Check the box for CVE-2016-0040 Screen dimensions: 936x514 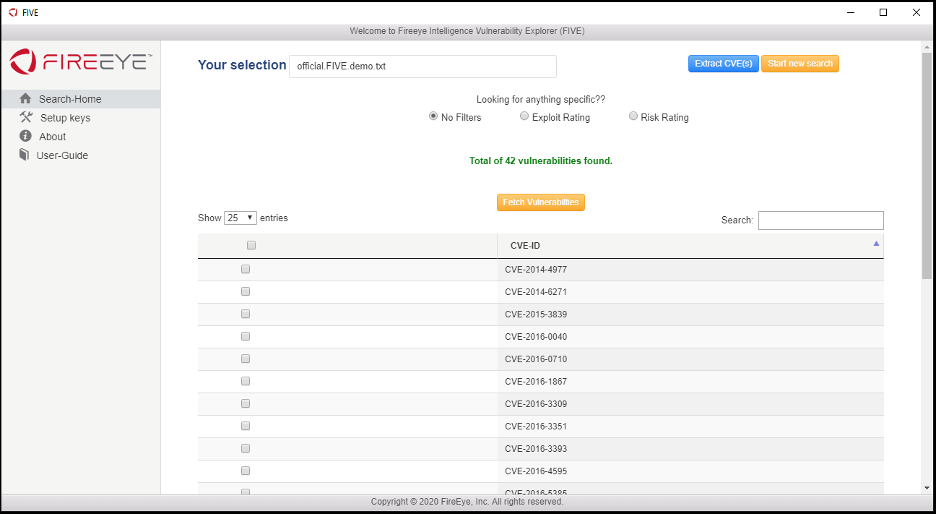(x=245, y=337)
